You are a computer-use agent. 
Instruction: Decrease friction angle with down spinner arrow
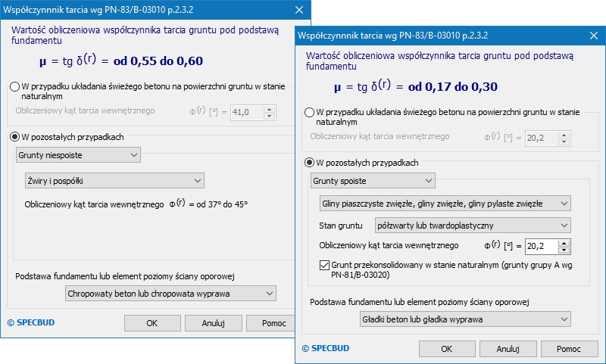click(564, 250)
